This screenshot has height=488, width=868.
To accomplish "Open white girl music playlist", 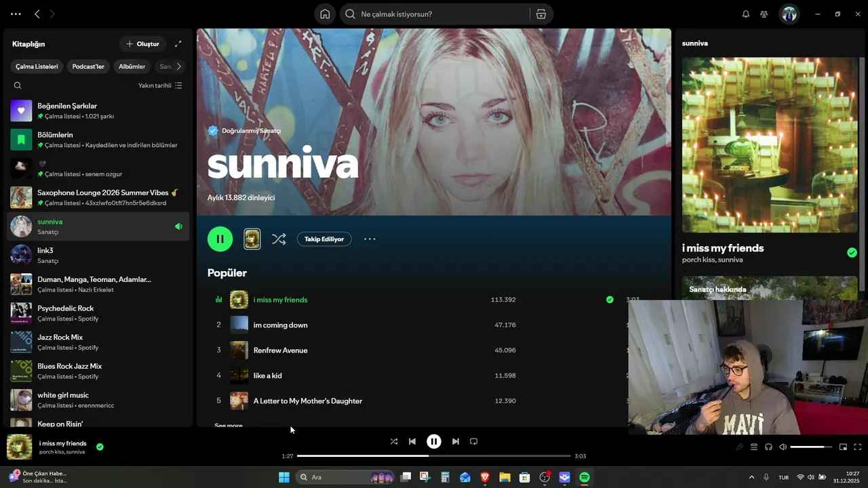I will [x=98, y=400].
